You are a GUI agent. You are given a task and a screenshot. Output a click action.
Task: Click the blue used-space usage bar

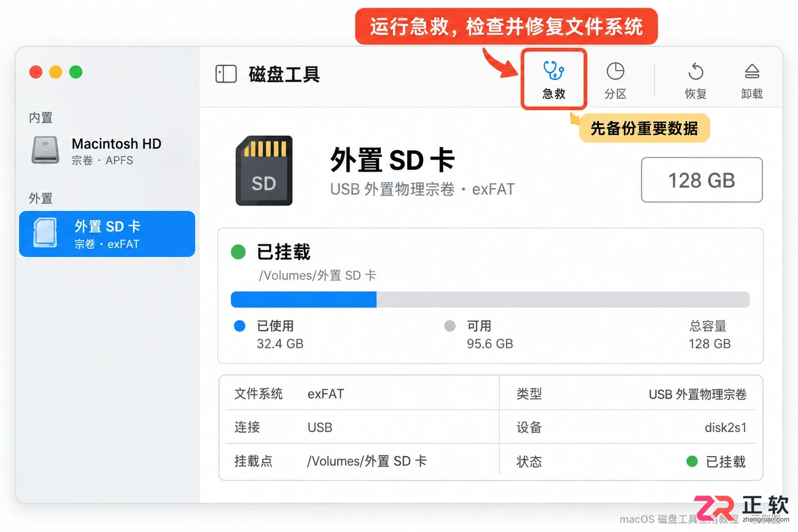(x=304, y=300)
